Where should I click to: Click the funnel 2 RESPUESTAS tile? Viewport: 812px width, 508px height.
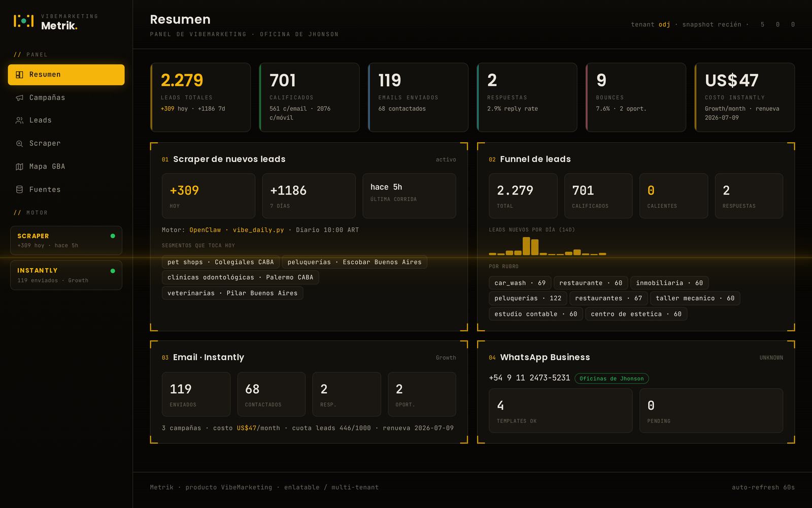point(749,196)
